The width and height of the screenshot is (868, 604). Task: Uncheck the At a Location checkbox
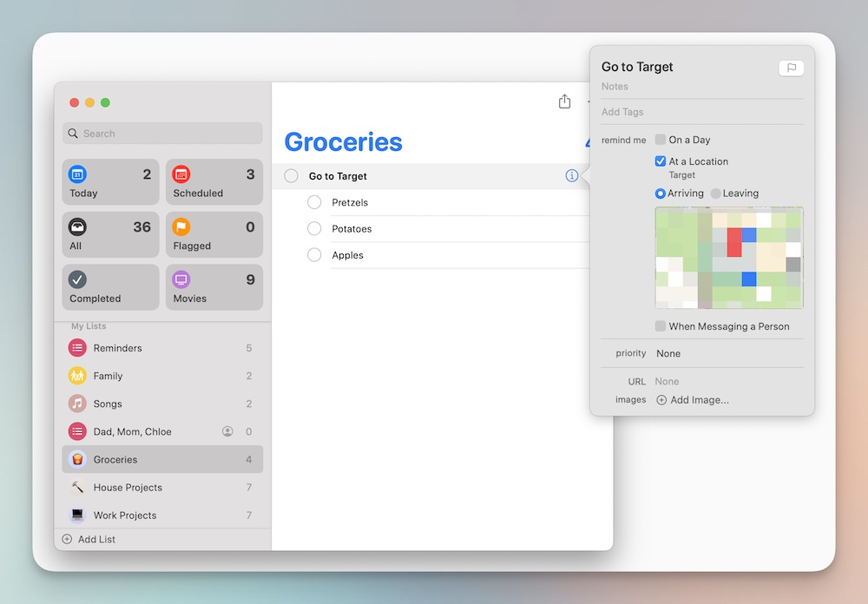coord(661,161)
